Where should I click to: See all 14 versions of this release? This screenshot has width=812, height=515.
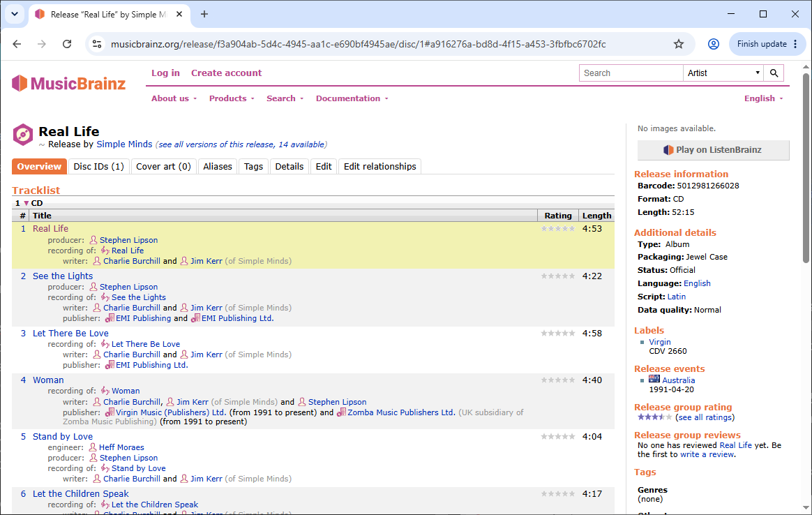click(x=242, y=144)
